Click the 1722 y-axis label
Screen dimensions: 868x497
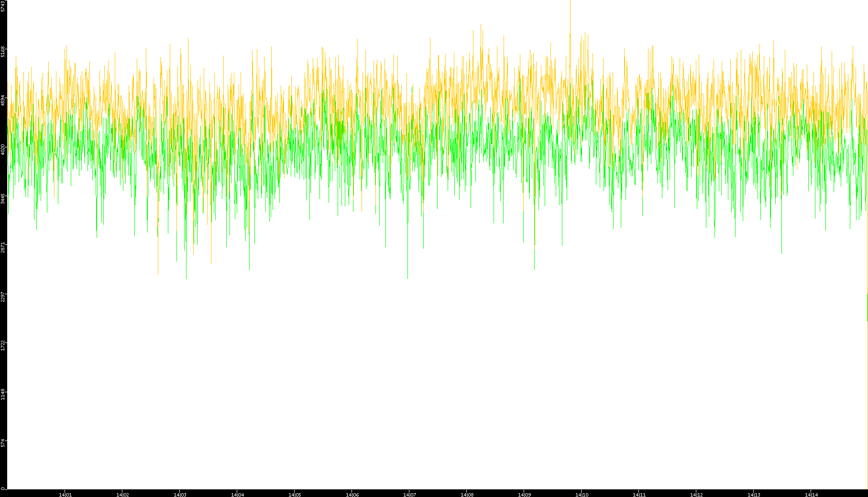click(3, 345)
